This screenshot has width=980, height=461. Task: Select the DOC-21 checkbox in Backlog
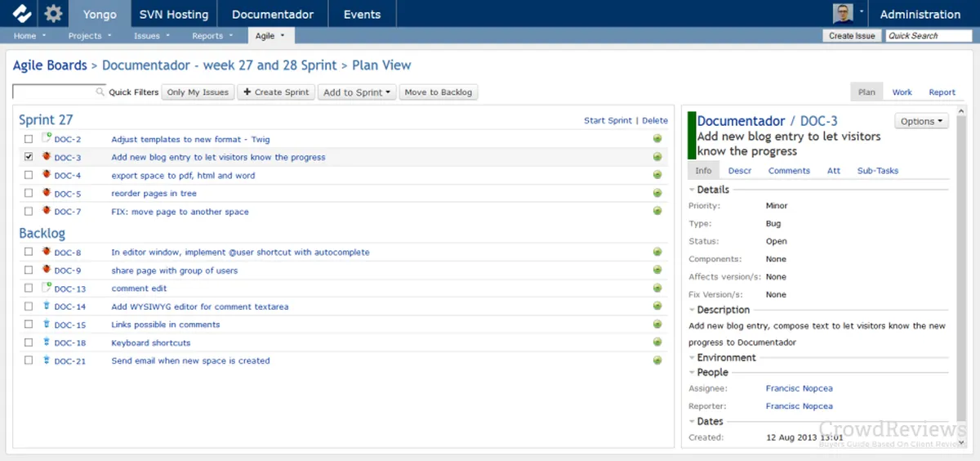(x=29, y=360)
